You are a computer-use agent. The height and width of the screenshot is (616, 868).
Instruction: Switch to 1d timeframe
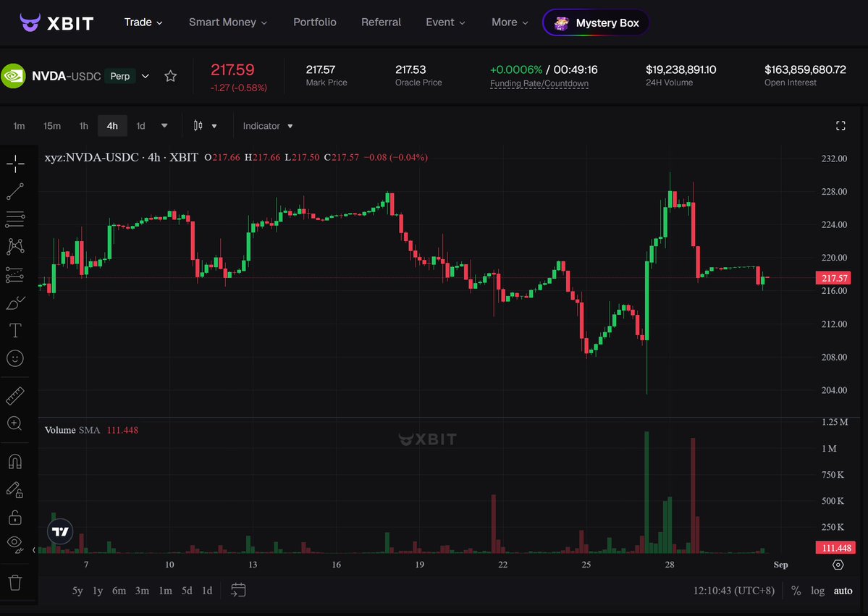point(140,126)
